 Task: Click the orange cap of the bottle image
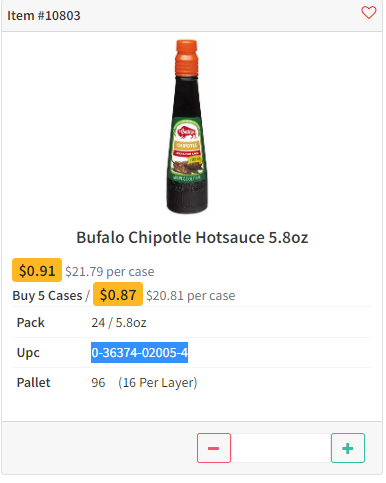(187, 57)
